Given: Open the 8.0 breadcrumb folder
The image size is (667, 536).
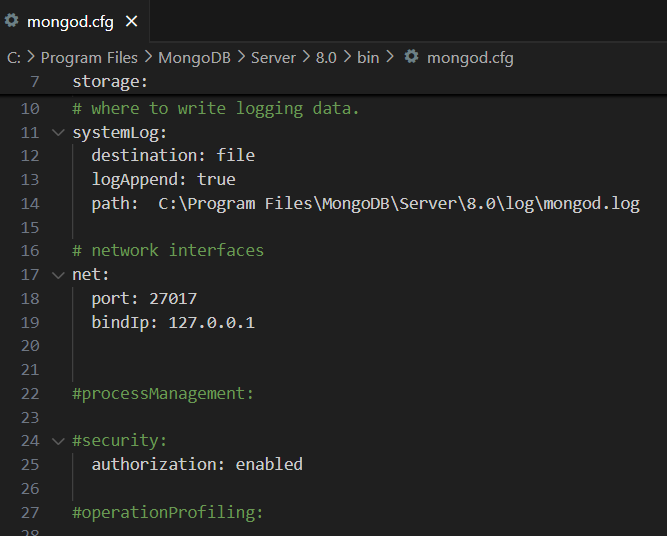Looking at the screenshot, I should (326, 57).
